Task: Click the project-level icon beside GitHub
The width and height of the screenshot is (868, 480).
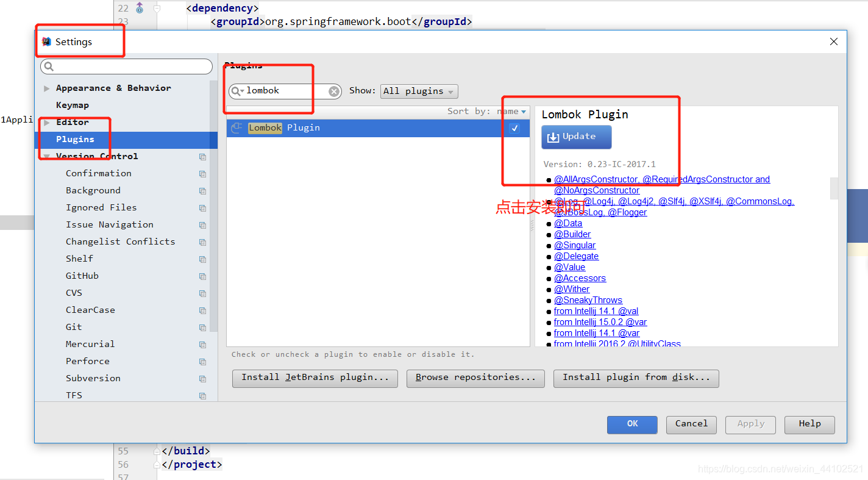Action: click(x=202, y=276)
